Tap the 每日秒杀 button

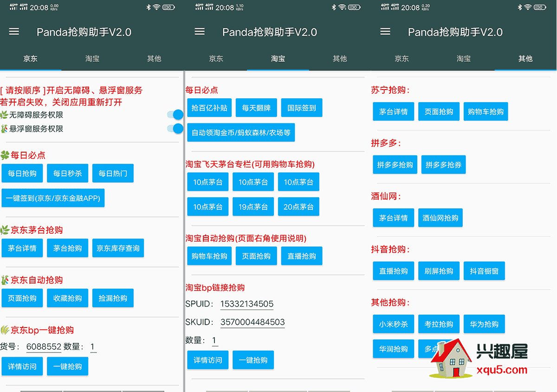pyautogui.click(x=68, y=174)
